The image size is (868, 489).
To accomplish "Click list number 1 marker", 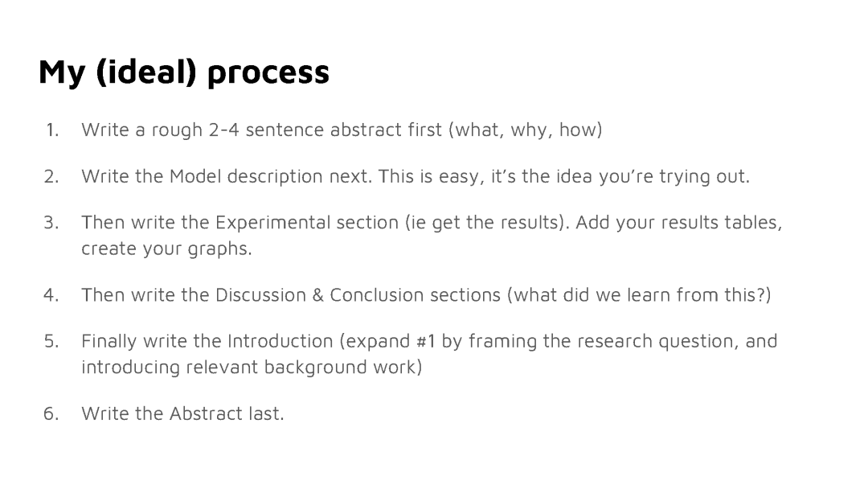I will (x=52, y=129).
